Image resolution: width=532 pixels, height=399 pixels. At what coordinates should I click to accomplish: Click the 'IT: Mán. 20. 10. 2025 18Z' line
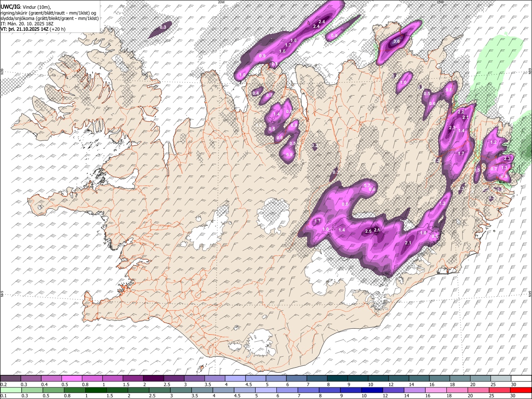click(x=27, y=24)
